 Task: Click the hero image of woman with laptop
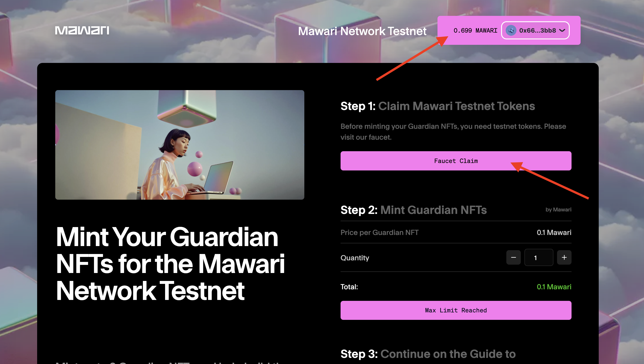(x=180, y=145)
